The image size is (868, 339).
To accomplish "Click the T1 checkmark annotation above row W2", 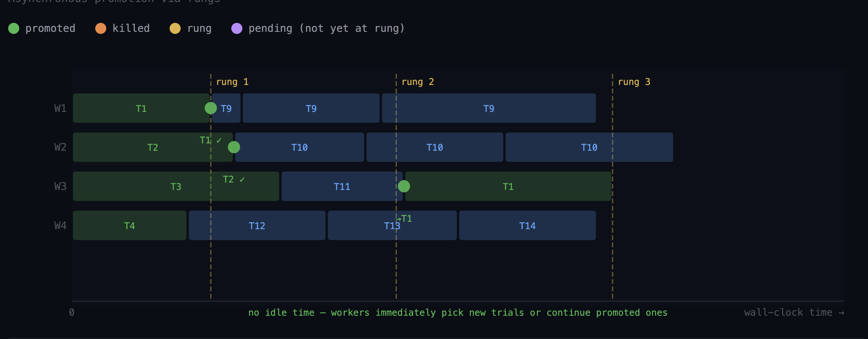I will coord(210,140).
